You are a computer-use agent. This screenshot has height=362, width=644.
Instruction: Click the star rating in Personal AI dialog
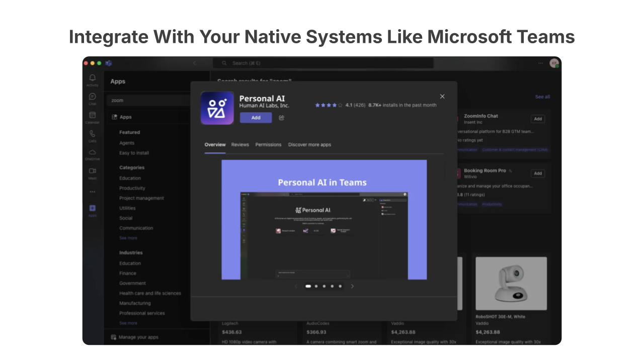(x=329, y=105)
